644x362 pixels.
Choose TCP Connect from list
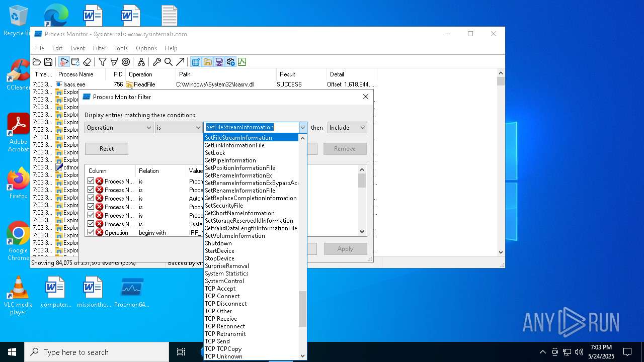251,296
